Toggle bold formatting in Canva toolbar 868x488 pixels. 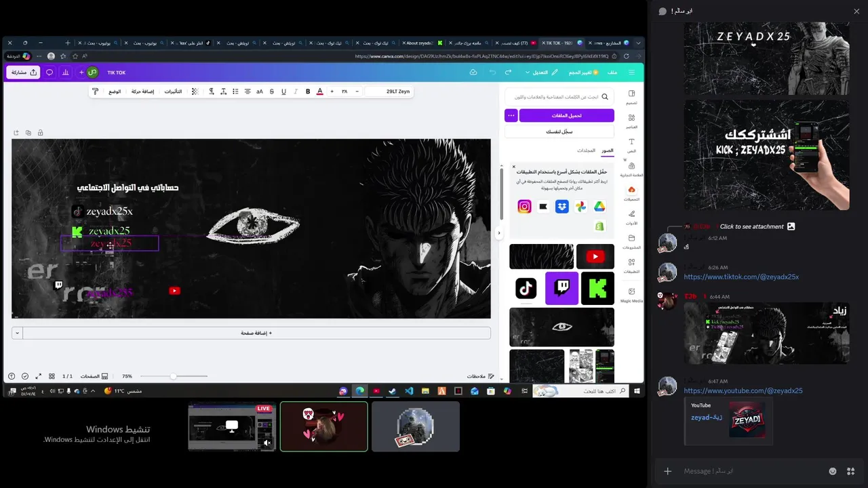pos(308,91)
